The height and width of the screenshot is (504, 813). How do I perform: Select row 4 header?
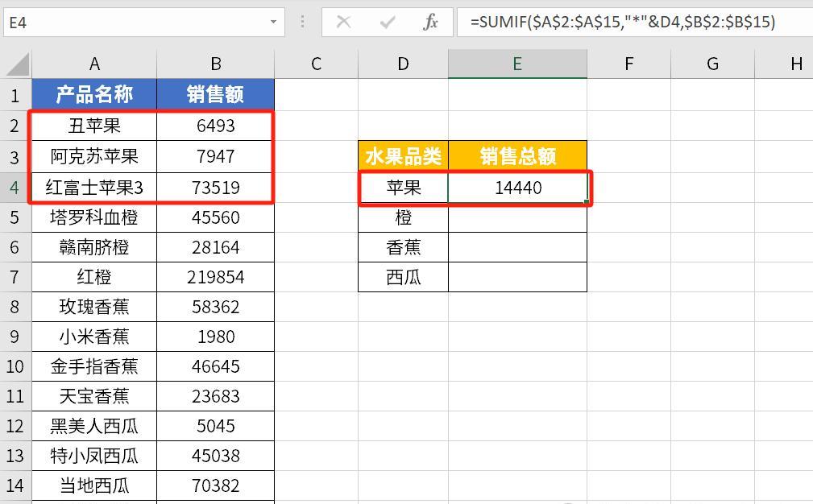(15, 188)
